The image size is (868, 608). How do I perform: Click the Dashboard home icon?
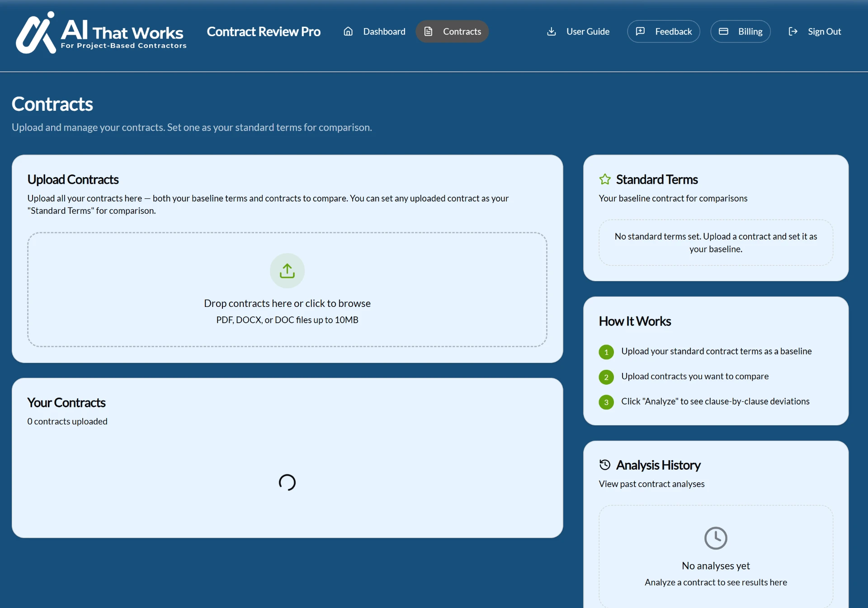[348, 32]
